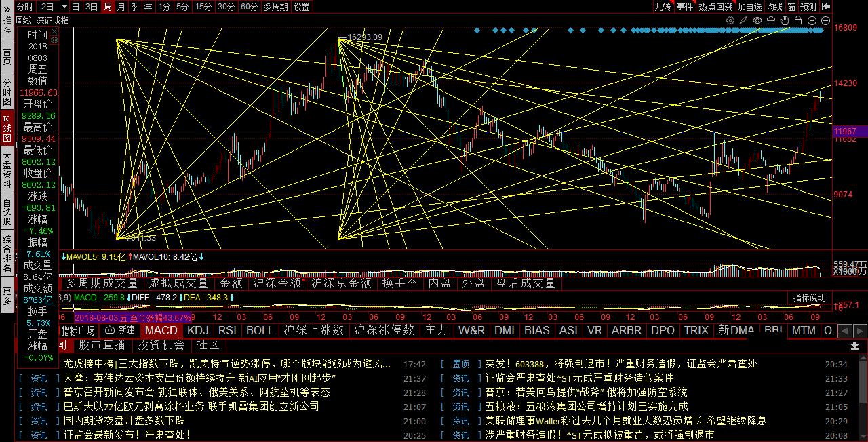Switch to 投资机会 news tab
This screenshot has width=868, height=442.
coord(161,345)
